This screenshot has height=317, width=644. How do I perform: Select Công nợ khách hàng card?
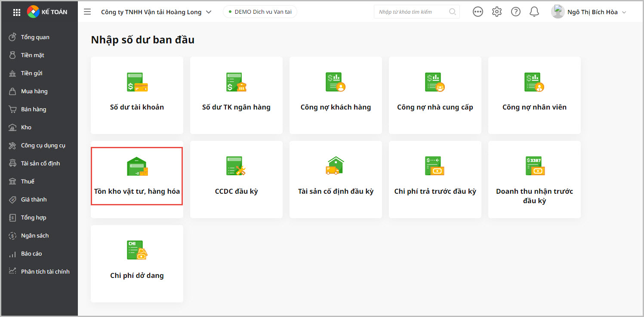coord(336,95)
